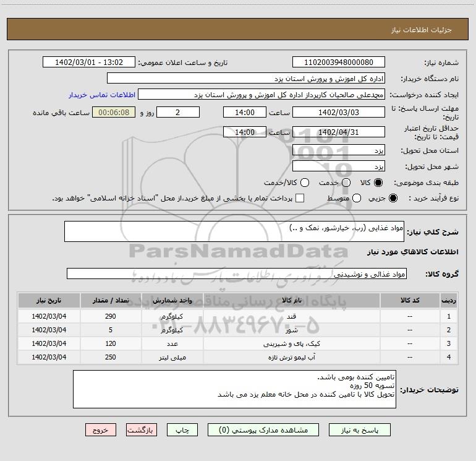This screenshot has width=476, height=461.
Task: Click the چاپ print button
Action: tap(182, 430)
